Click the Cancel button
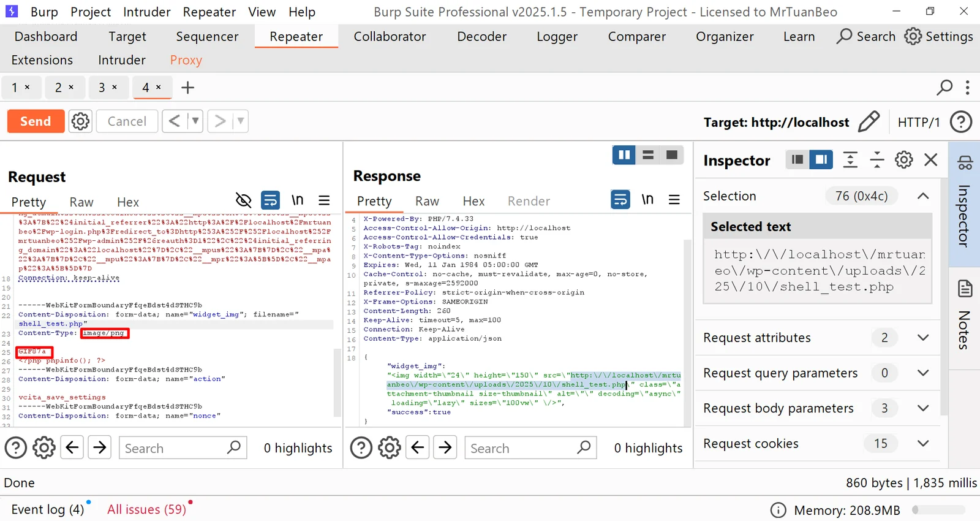Image resolution: width=980 pixels, height=521 pixels. pos(127,121)
